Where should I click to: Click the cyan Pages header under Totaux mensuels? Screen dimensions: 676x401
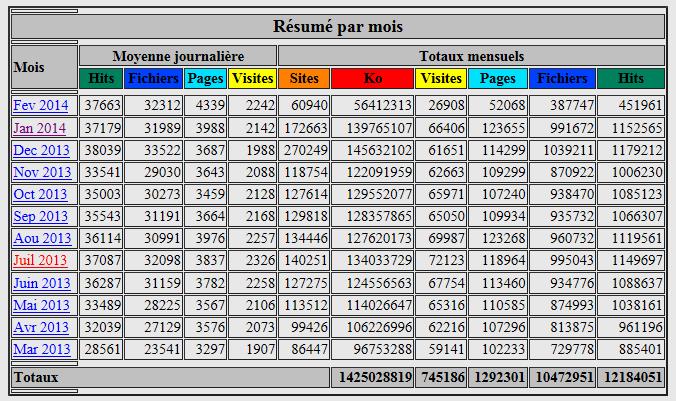pos(498,78)
